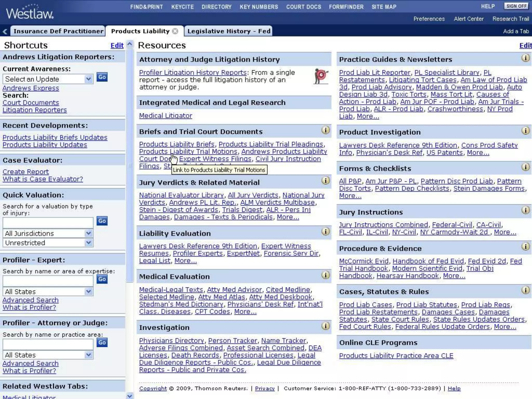Open the Medical Litigator link
532x399 pixels.
165,116
